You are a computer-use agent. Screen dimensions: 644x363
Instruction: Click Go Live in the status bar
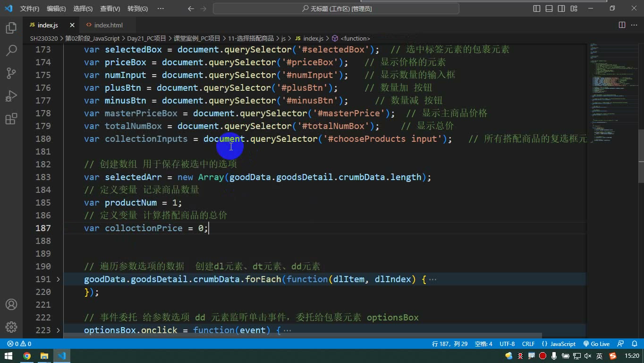[x=596, y=344]
